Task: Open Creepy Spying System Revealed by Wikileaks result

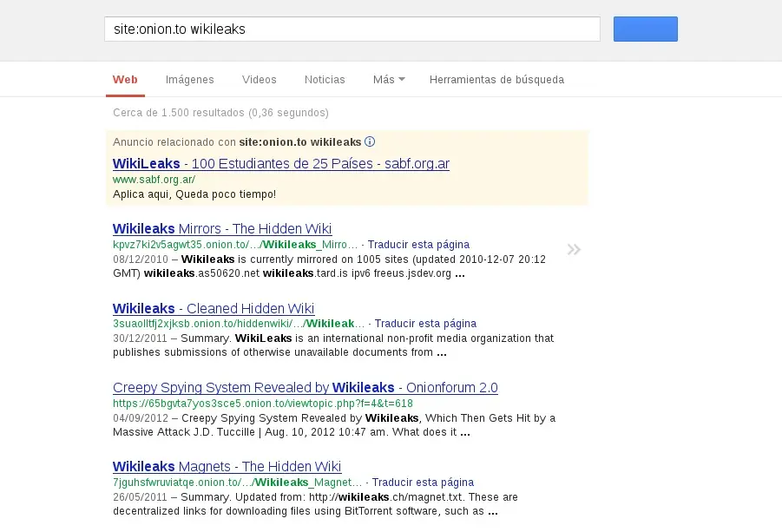Action: pyautogui.click(x=306, y=387)
